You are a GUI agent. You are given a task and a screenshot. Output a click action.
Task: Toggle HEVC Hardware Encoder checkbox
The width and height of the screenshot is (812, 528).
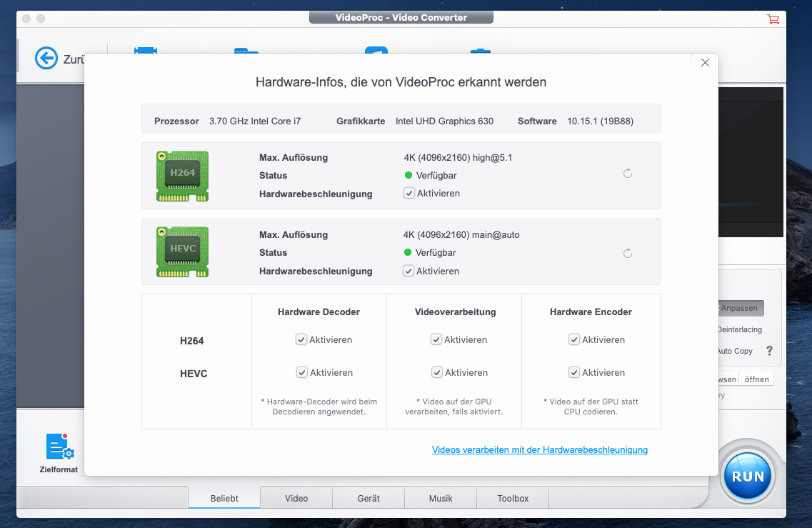pyautogui.click(x=573, y=372)
